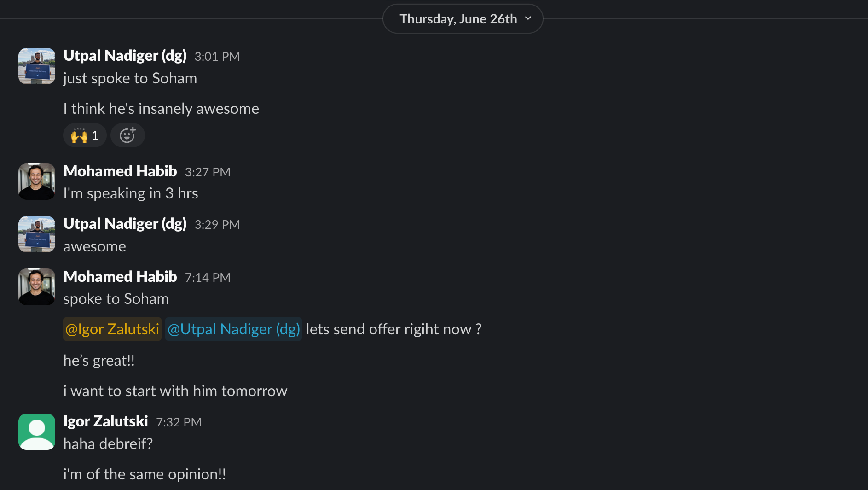Image resolution: width=868 pixels, height=490 pixels.
Task: Click the 7:14 PM message timestamp
Action: [208, 278]
